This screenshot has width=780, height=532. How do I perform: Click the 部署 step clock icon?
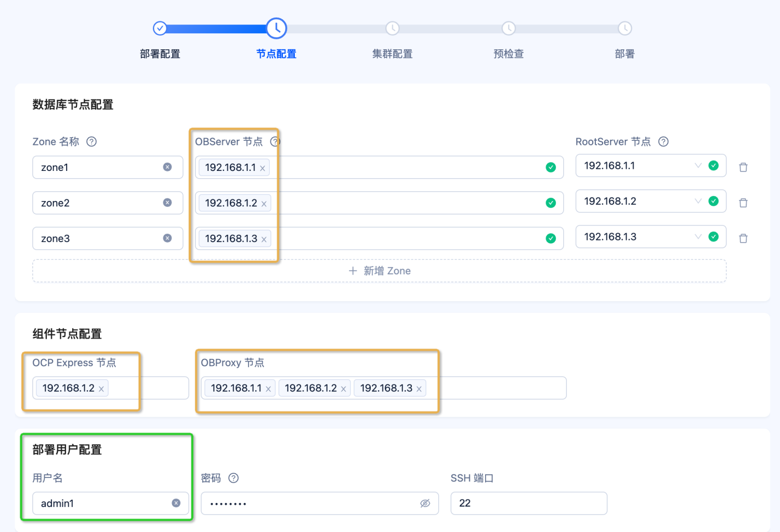[x=625, y=28]
